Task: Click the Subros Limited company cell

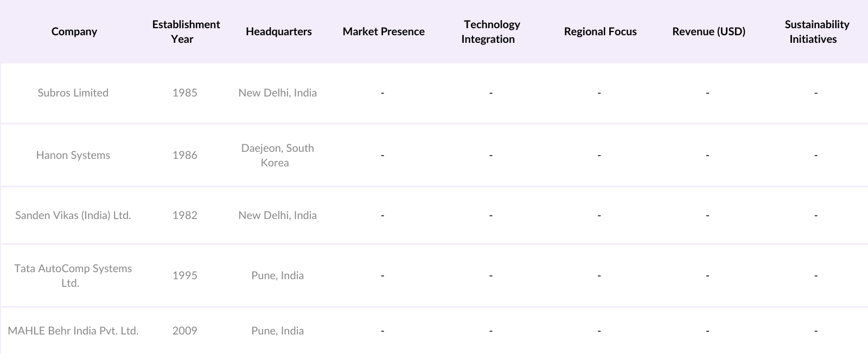Action: 73,93
